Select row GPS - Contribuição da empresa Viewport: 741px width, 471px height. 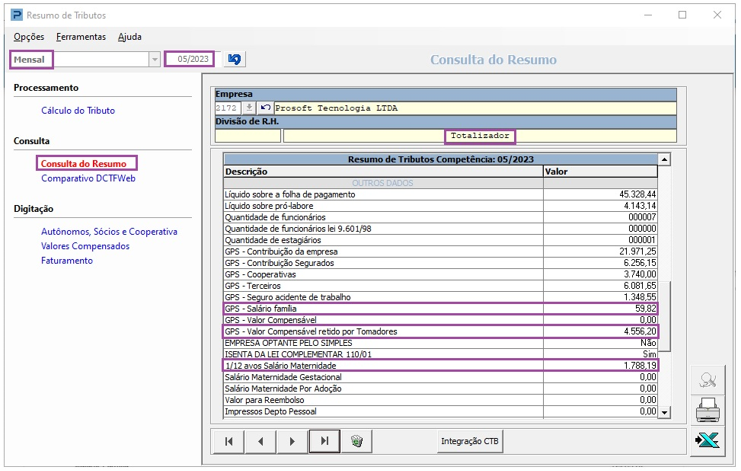(440, 252)
